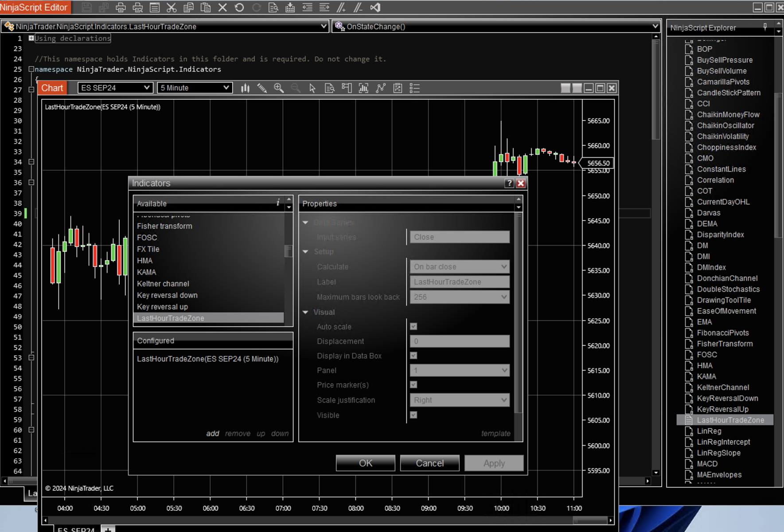This screenshot has width=784, height=532.
Task: Click the Cut scissors icon
Action: (172, 8)
